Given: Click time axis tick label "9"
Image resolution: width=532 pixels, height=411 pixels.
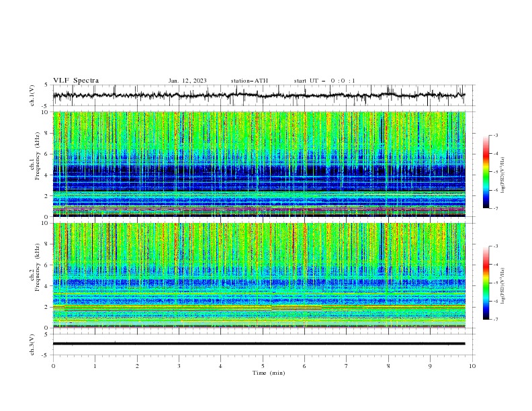Looking at the screenshot, I should pyautogui.click(x=430, y=366).
